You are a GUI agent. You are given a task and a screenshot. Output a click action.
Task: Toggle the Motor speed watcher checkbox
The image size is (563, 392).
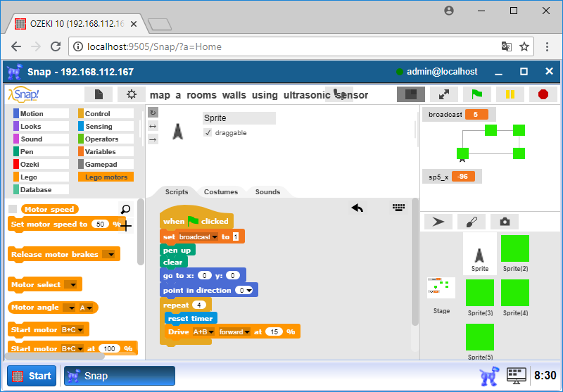coord(13,209)
